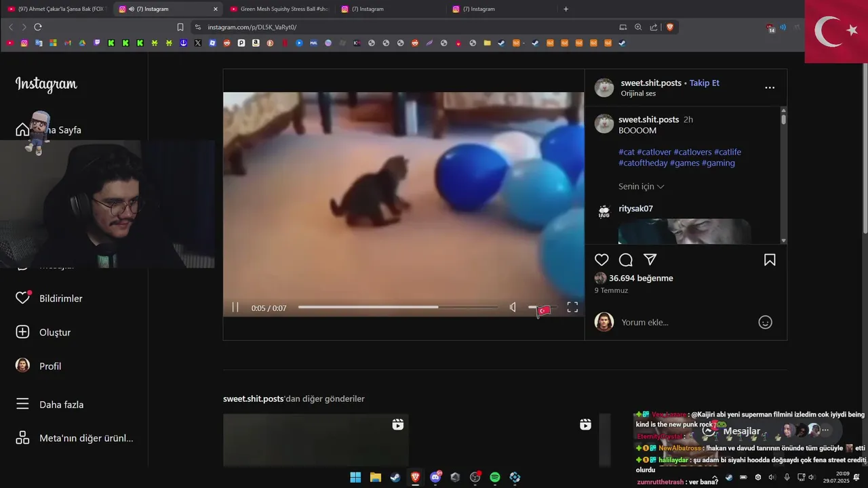Reload the current page
The height and width of the screenshot is (488, 868).
click(x=38, y=27)
